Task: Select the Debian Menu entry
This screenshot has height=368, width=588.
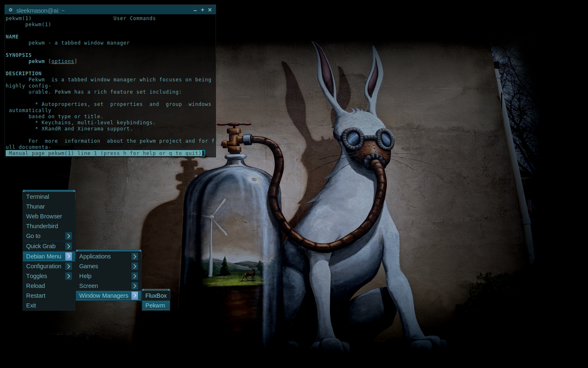Action: coord(49,256)
